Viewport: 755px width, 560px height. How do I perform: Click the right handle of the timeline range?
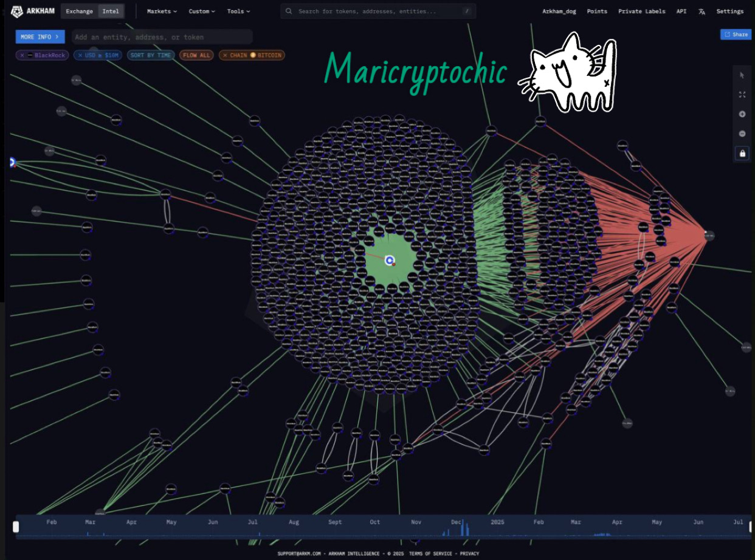coord(751,527)
